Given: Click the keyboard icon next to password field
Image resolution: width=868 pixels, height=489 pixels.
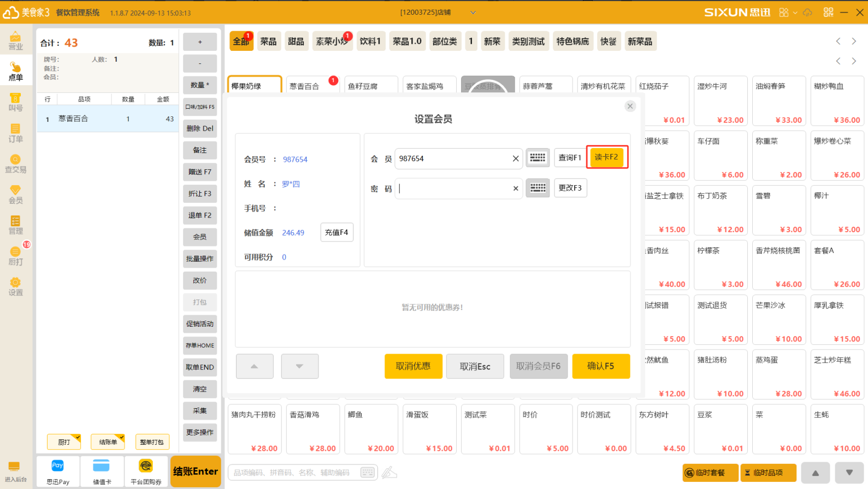Looking at the screenshot, I should pos(538,188).
